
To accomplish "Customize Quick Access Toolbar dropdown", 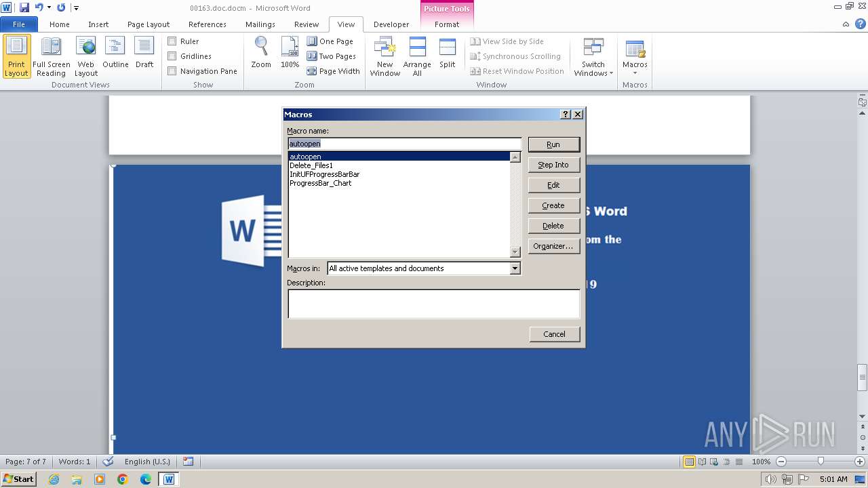I will pyautogui.click(x=76, y=8).
